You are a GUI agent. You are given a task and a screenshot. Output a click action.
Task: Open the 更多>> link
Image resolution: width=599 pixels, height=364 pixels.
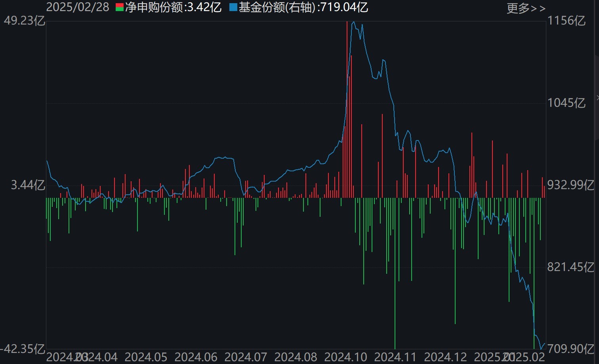point(526,8)
